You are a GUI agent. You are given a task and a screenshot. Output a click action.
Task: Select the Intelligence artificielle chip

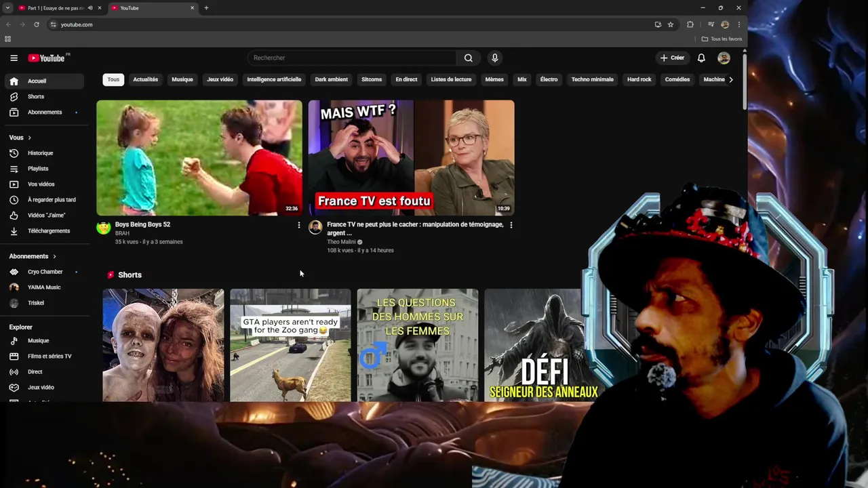tap(274, 80)
